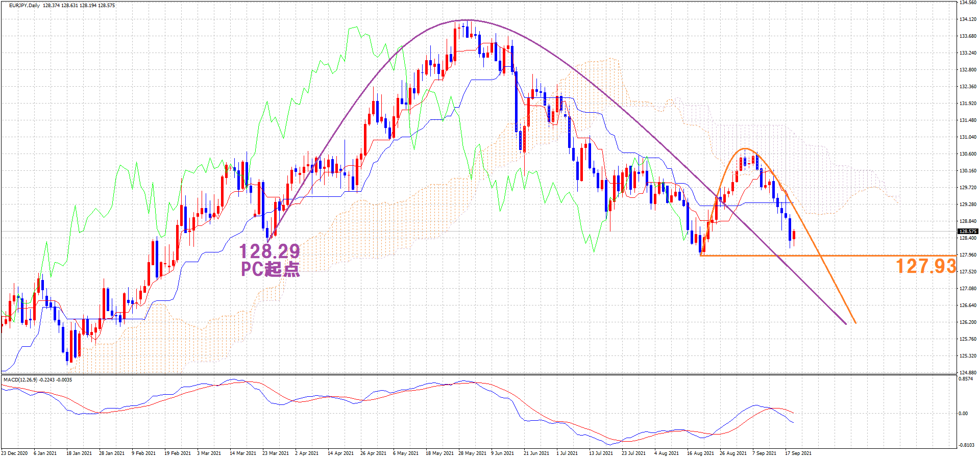The width and height of the screenshot is (980, 459).
Task: Click the 134.120 price axis label
Action: (x=968, y=19)
